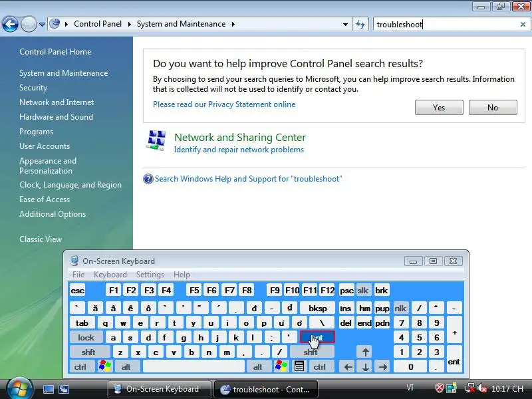Clear the search box with X
Screen dimensions: 532x399
523,25
